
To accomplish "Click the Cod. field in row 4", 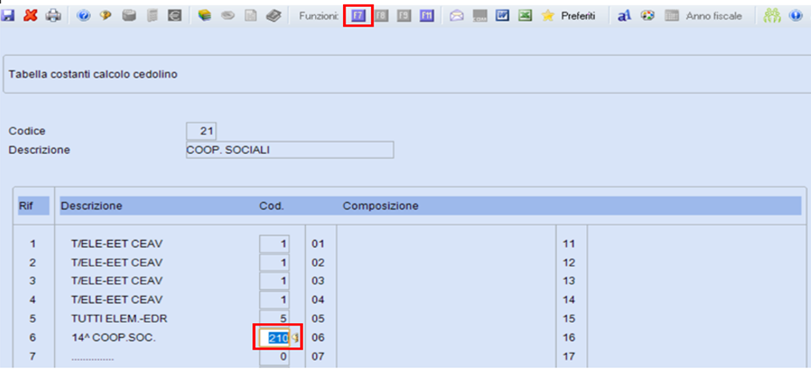I will [275, 300].
